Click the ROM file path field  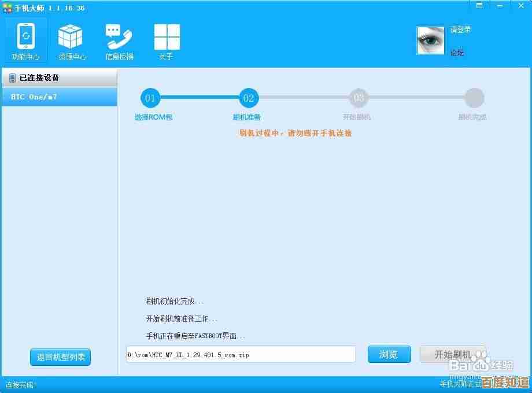tap(241, 354)
